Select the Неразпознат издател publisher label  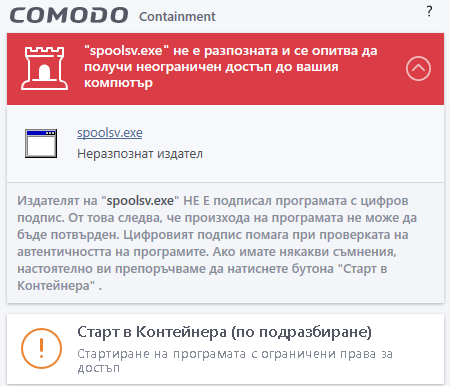point(140,154)
